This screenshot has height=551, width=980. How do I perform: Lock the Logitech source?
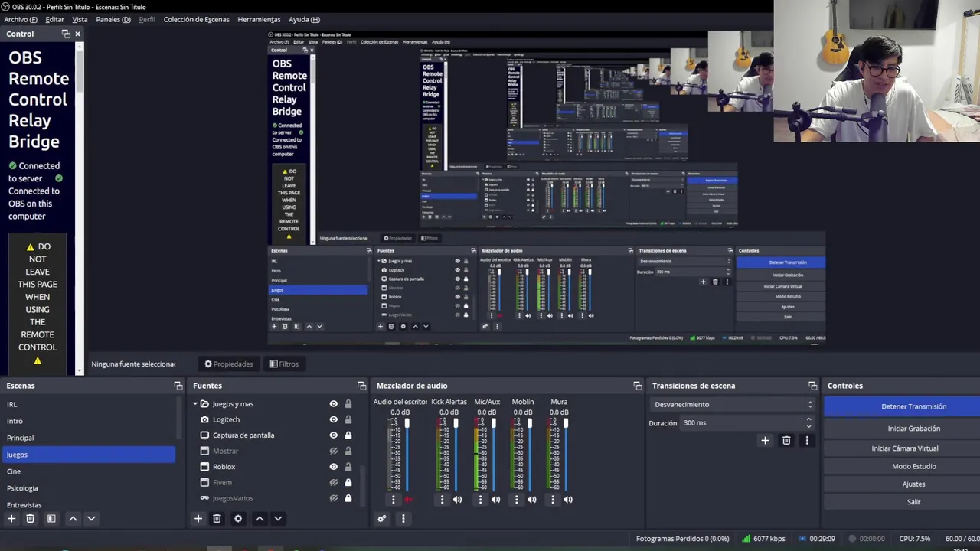(348, 419)
